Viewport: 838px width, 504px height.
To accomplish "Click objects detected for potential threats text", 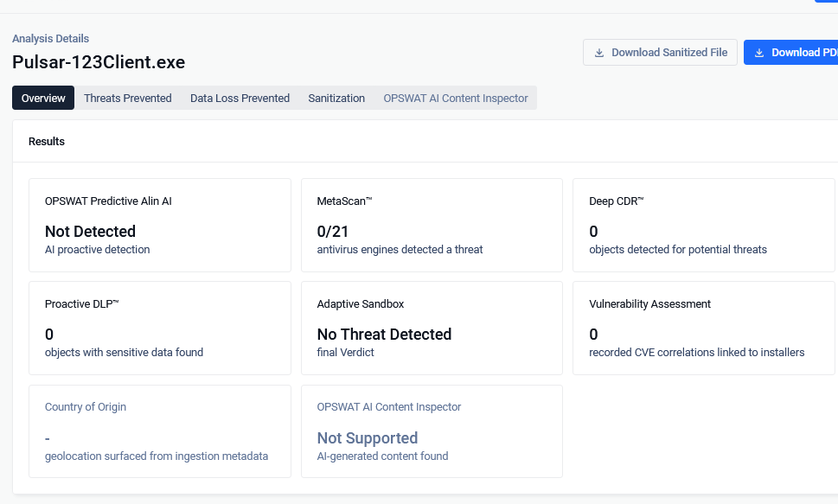I will click(678, 249).
